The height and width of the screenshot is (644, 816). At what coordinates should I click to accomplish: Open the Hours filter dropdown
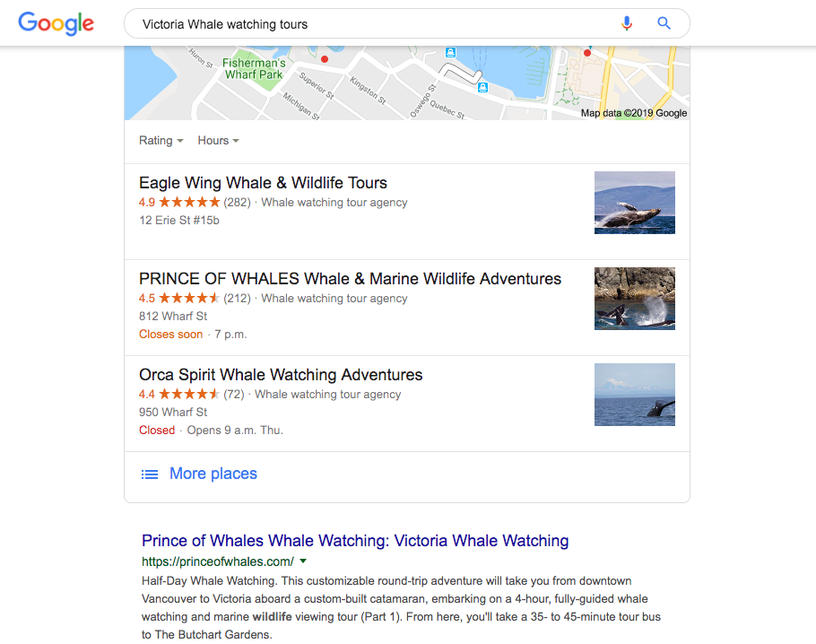[217, 140]
